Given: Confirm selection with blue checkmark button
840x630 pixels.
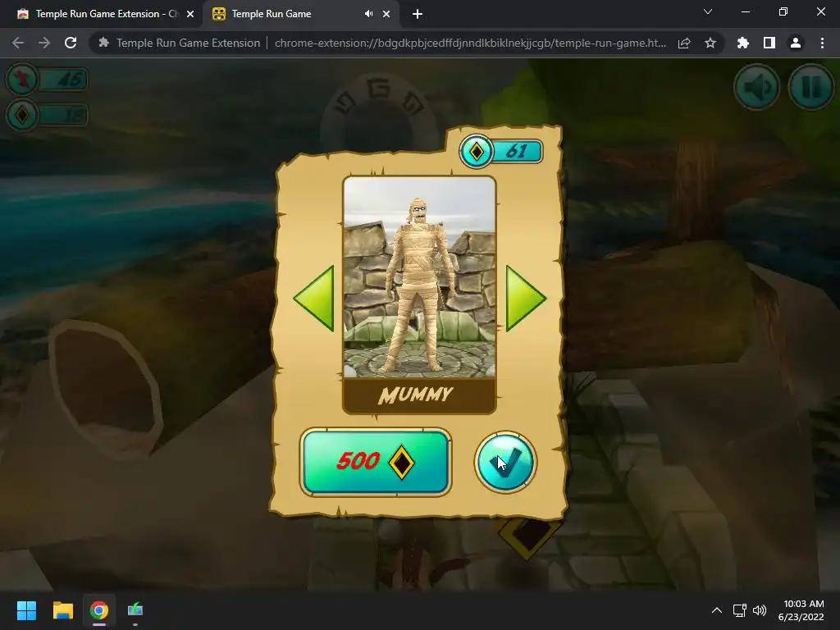Looking at the screenshot, I should (x=505, y=462).
